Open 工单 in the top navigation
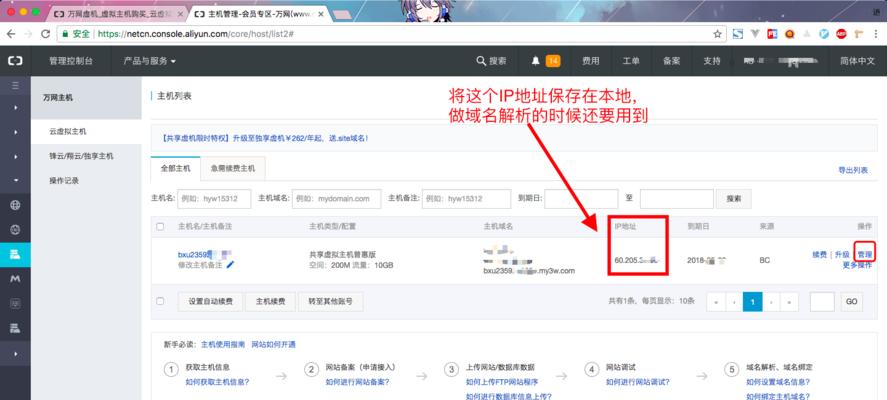Viewport: 887px width, 400px height. [631, 61]
